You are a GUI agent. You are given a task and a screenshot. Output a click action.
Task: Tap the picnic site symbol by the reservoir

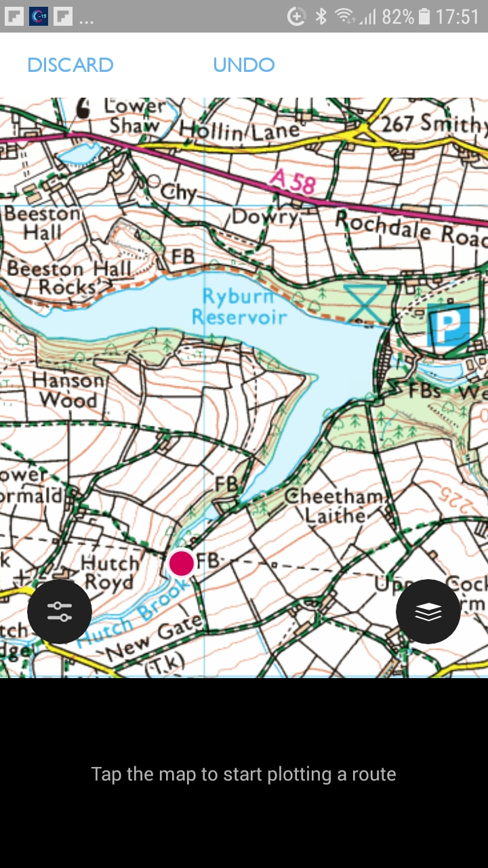(x=365, y=303)
